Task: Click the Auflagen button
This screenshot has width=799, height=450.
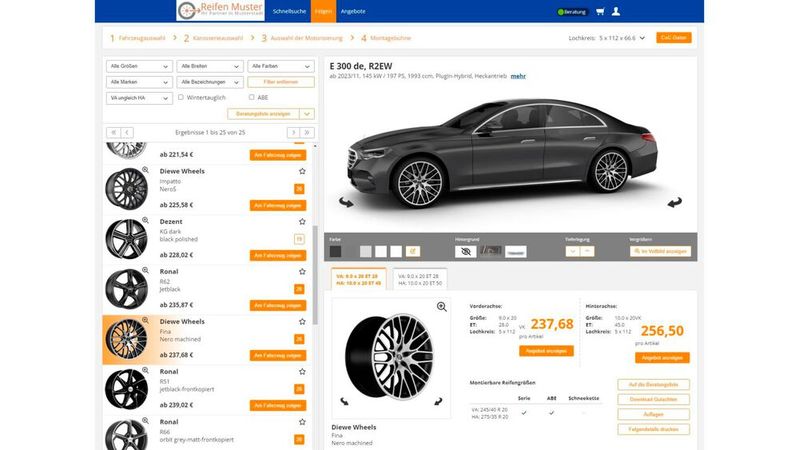Action: point(653,414)
